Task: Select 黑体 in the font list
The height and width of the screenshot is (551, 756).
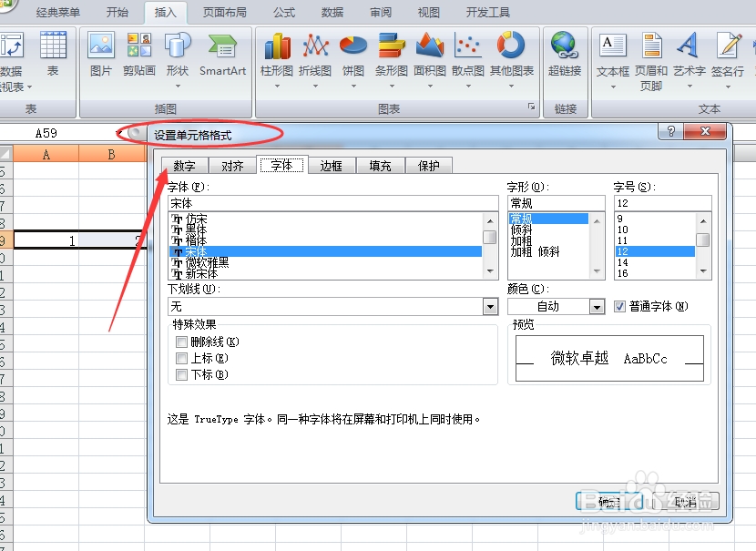Action: pos(325,230)
